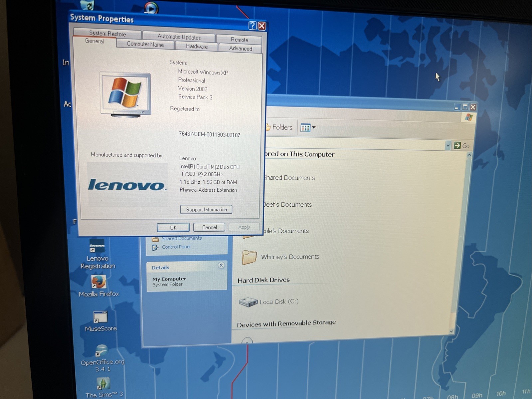Image resolution: width=532 pixels, height=399 pixels.
Task: Collapse the Details panel chevron
Action: (x=221, y=265)
